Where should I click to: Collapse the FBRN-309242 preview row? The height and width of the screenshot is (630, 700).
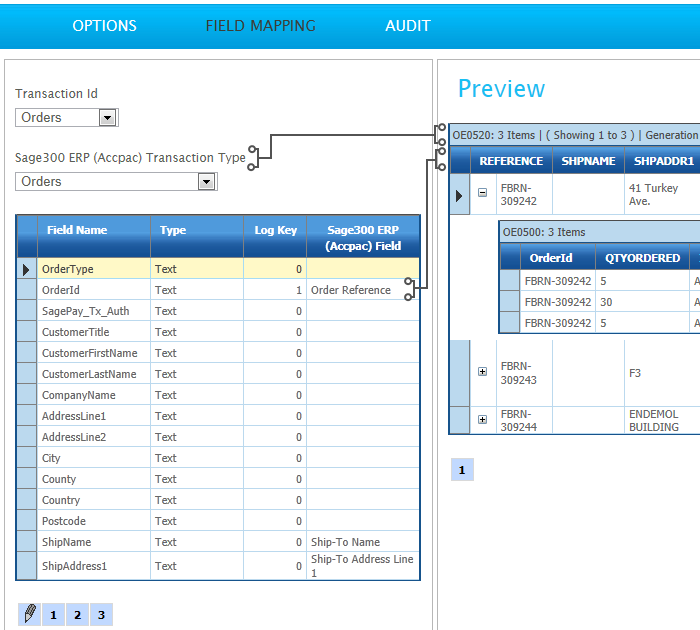[x=482, y=194]
